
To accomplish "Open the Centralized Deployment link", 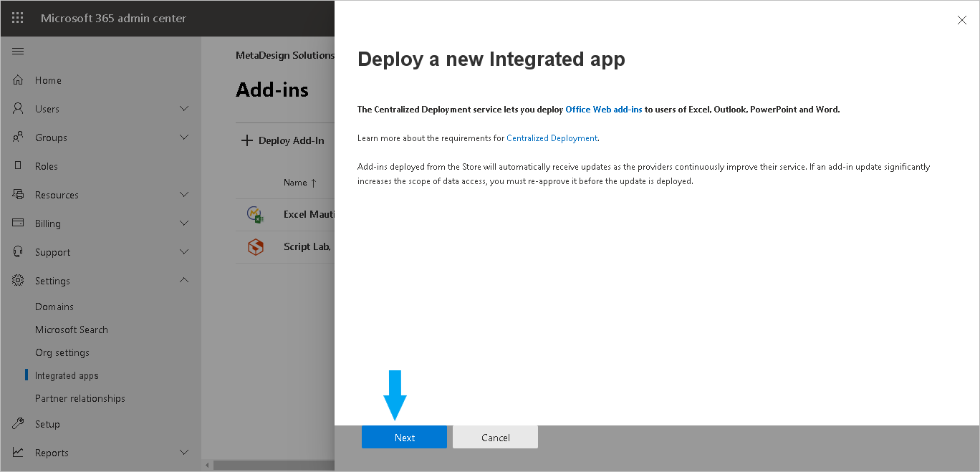I will point(552,138).
